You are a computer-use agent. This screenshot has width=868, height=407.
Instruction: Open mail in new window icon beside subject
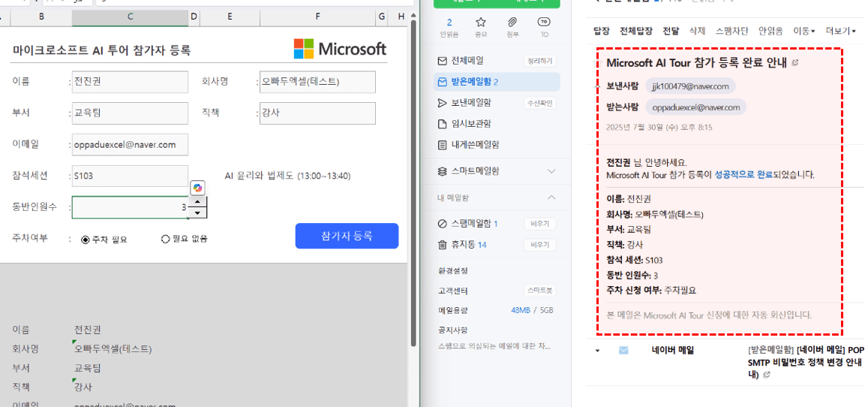tap(795, 63)
